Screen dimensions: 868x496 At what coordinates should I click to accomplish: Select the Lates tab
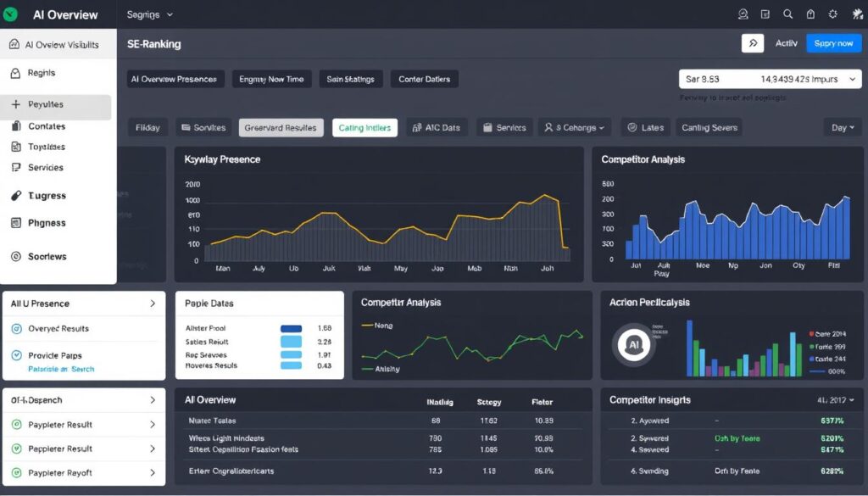pos(645,127)
